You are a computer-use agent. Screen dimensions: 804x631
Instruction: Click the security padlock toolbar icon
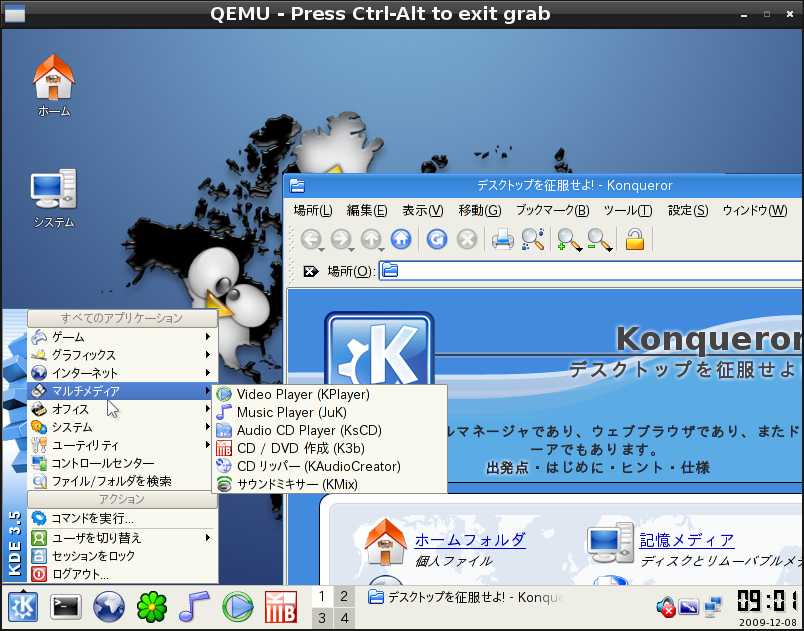pyautogui.click(x=635, y=239)
